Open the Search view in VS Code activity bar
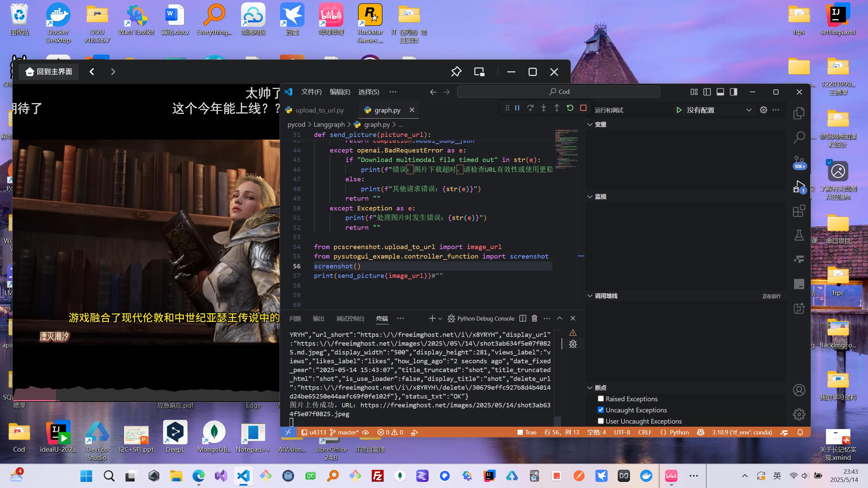The height and width of the screenshot is (488, 868). (x=799, y=137)
